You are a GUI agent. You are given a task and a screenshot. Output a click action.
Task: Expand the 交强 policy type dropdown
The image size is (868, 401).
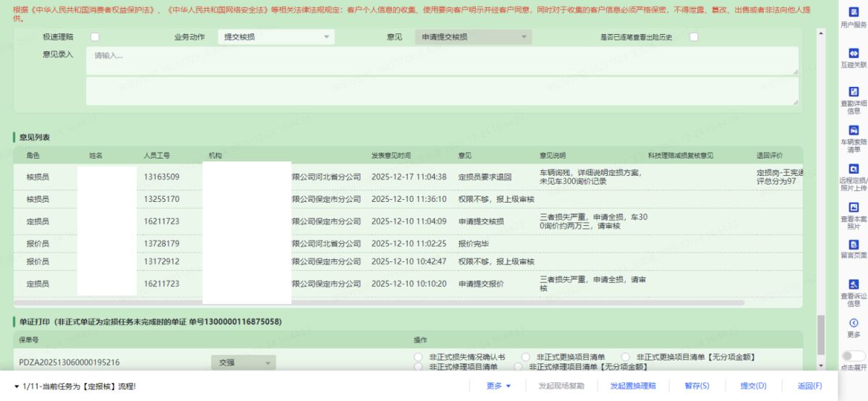pos(244,362)
